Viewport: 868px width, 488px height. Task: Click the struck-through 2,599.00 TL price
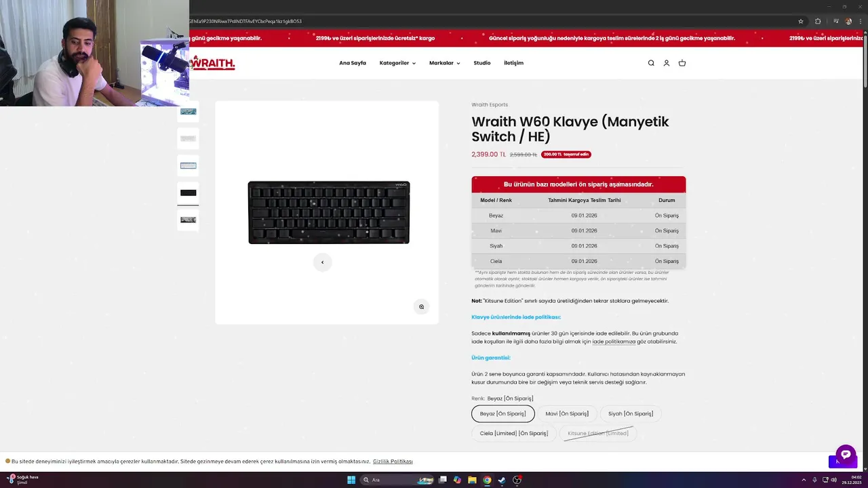pos(523,155)
